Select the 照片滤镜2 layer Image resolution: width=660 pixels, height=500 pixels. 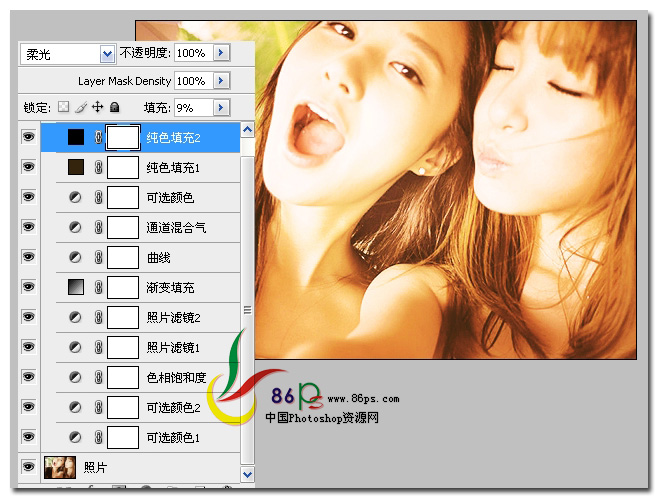pyautogui.click(x=173, y=318)
